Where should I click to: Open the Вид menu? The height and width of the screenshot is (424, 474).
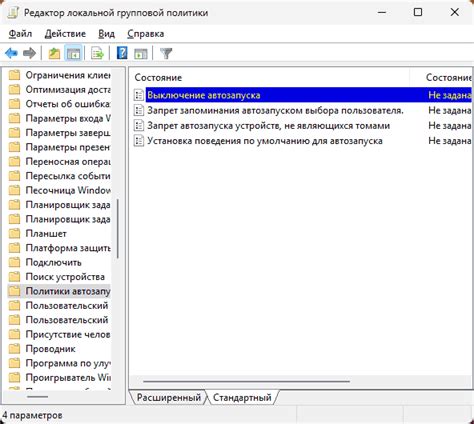[x=106, y=34]
